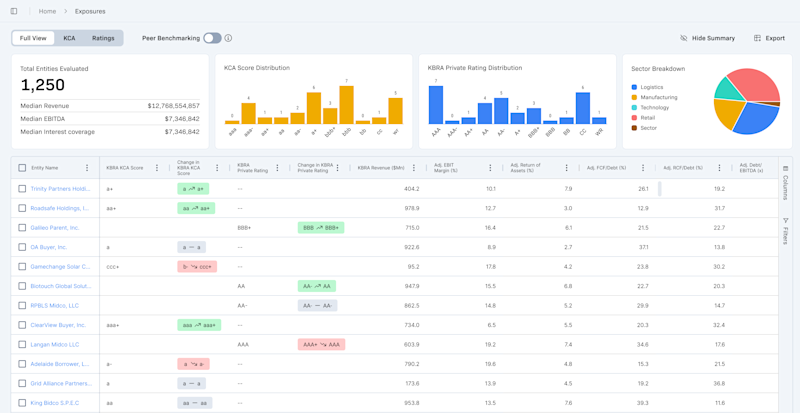Image resolution: width=800 pixels, height=413 pixels.
Task: Open KBRA Revenue column kebab menu
Action: [x=414, y=168]
